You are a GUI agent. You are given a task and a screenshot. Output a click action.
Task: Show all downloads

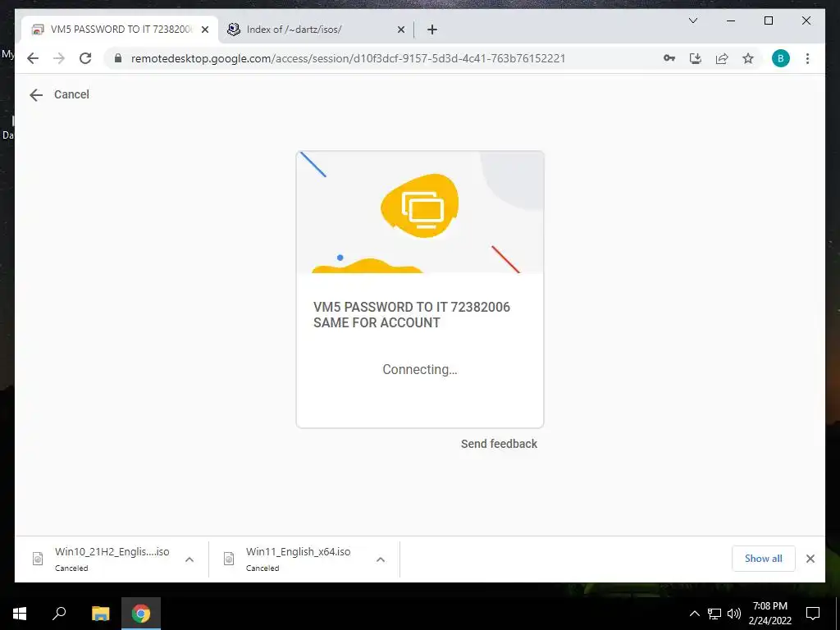point(764,558)
